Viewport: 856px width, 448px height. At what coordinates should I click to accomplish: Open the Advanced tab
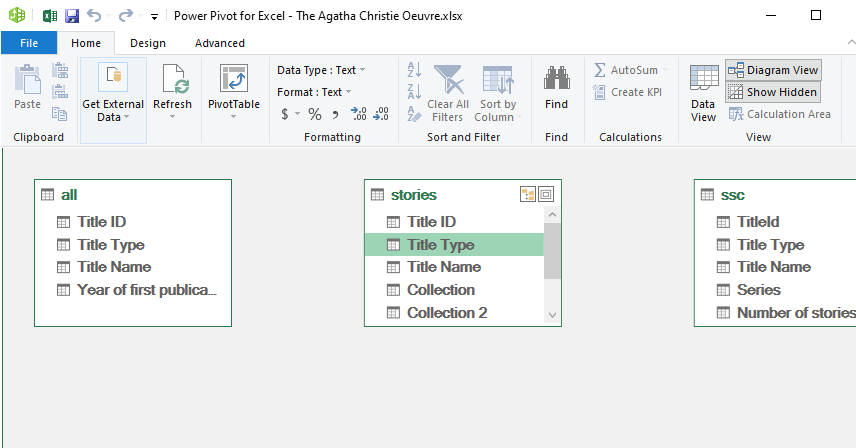point(220,43)
